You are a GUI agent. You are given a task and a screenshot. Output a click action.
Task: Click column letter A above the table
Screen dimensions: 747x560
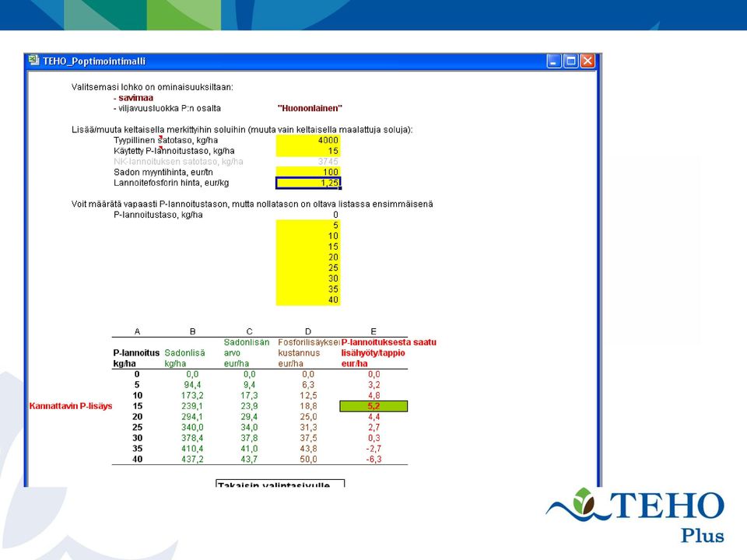tap(137, 331)
